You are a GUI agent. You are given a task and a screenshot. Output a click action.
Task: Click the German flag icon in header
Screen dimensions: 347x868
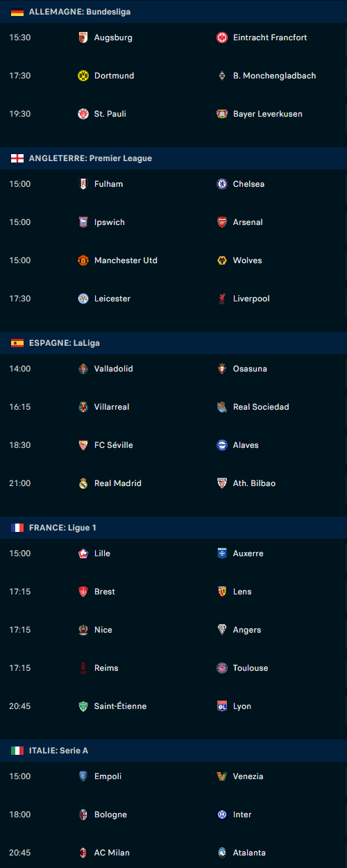click(x=17, y=12)
